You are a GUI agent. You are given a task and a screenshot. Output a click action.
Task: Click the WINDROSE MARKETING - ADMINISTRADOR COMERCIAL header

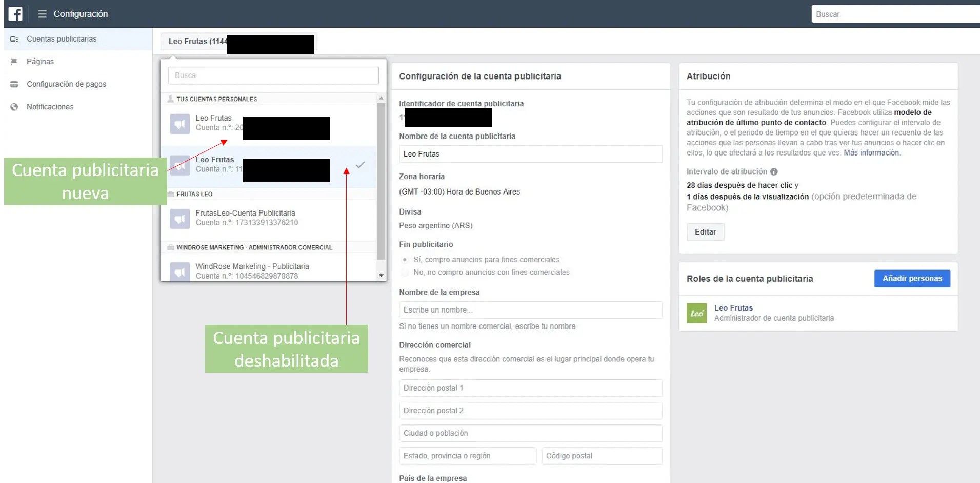click(268, 247)
